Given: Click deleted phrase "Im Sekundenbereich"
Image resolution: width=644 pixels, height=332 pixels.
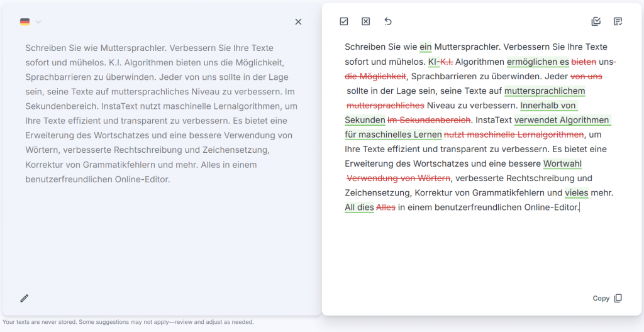Looking at the screenshot, I should [429, 120].
